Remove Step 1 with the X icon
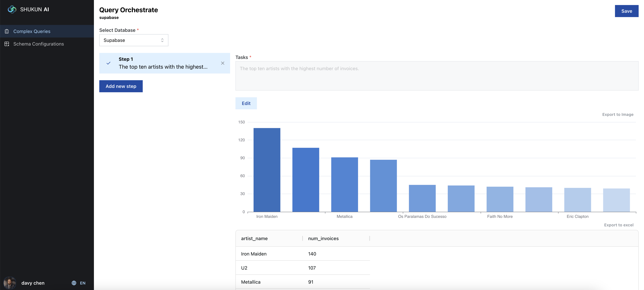Viewport: 644px width, 290px height. (x=223, y=63)
